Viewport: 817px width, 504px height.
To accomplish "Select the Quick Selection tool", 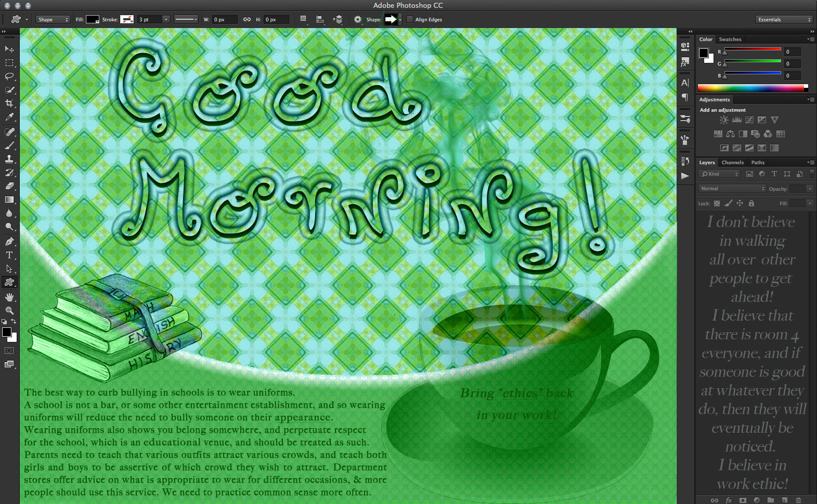I will pyautogui.click(x=9, y=90).
